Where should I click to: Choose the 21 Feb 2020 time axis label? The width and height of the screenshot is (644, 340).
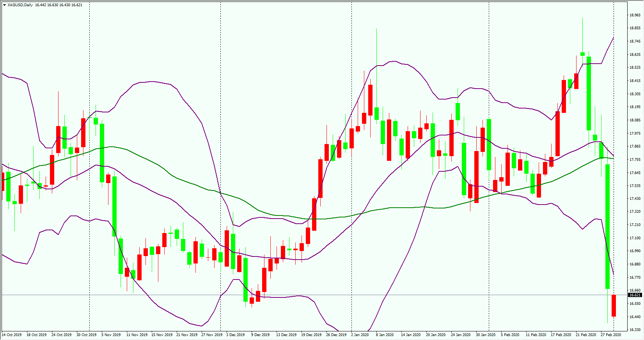click(586, 335)
